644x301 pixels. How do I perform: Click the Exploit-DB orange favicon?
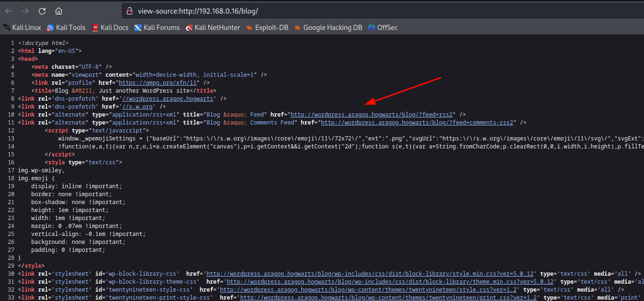tap(249, 28)
